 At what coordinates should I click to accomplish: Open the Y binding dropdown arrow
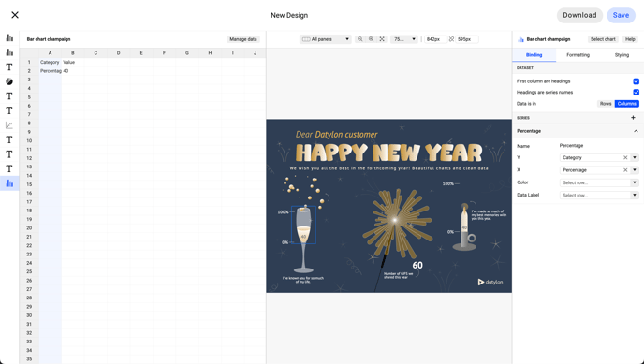(635, 157)
